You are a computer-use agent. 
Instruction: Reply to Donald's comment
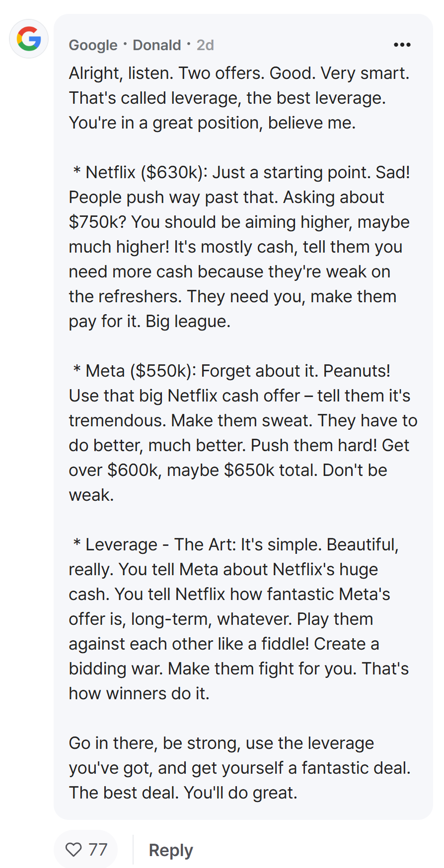pos(171,850)
